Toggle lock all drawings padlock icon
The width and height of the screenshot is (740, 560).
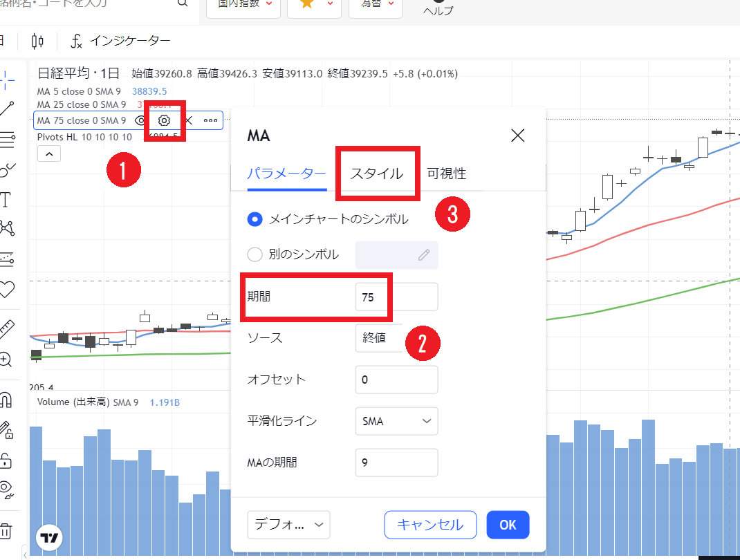pos(6,460)
